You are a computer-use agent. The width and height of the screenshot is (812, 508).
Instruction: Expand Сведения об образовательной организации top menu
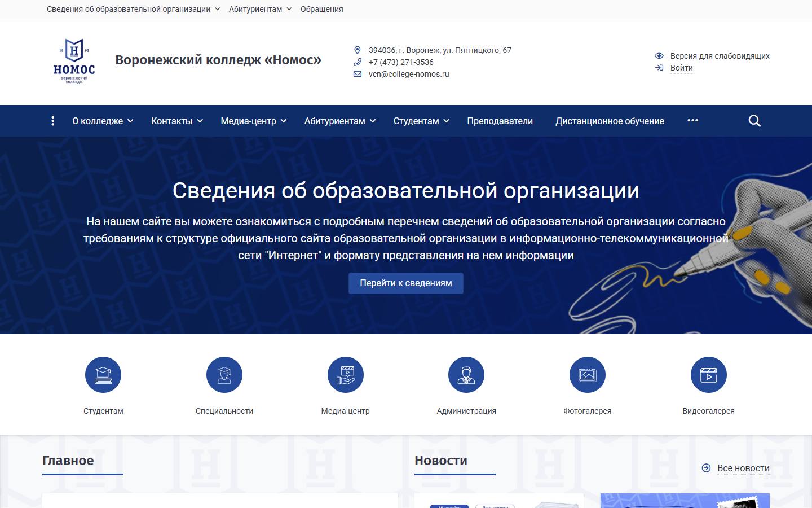click(x=134, y=9)
